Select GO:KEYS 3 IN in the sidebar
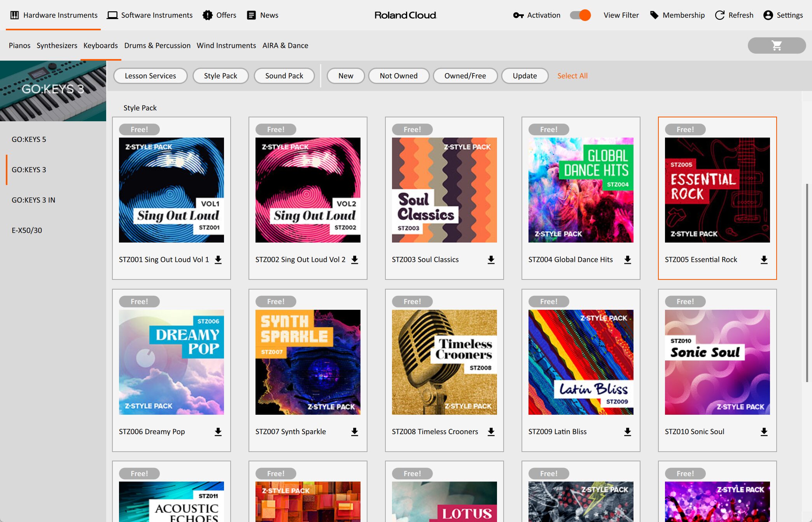The width and height of the screenshot is (812, 522). pos(53,200)
